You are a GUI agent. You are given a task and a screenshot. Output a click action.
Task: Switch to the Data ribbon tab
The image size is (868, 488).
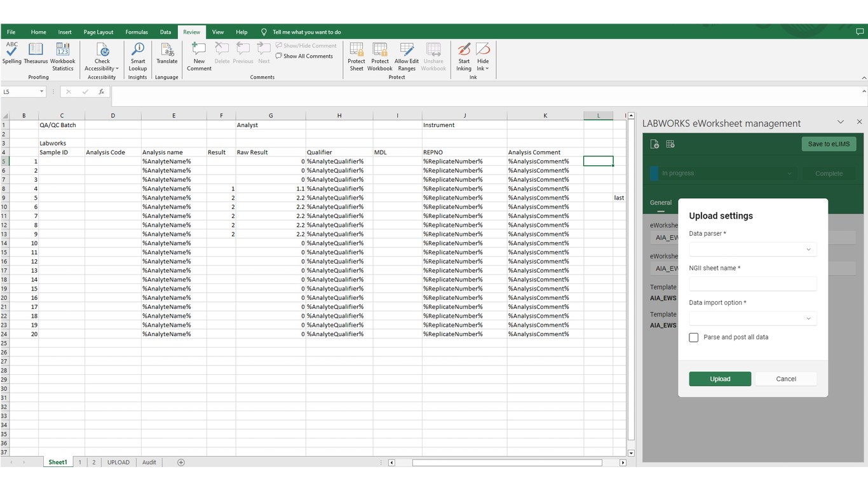[x=165, y=32]
